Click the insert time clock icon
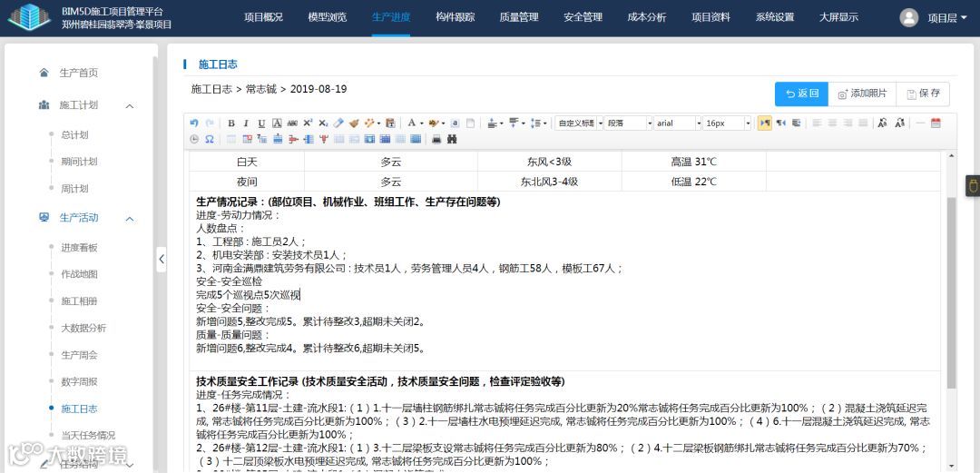 click(x=194, y=139)
